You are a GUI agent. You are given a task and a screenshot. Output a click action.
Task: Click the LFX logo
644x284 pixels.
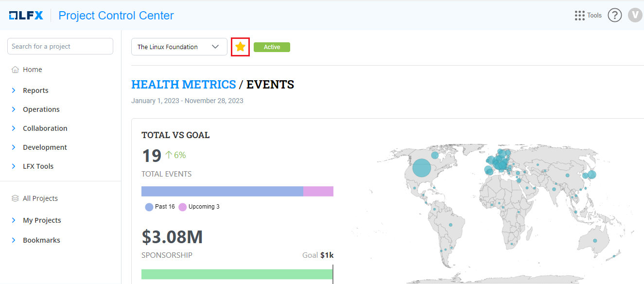26,16
